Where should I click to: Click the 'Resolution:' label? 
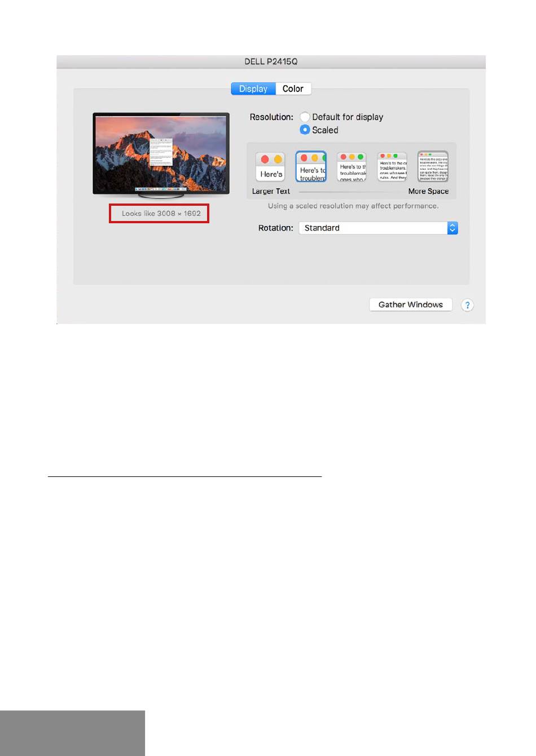click(271, 117)
